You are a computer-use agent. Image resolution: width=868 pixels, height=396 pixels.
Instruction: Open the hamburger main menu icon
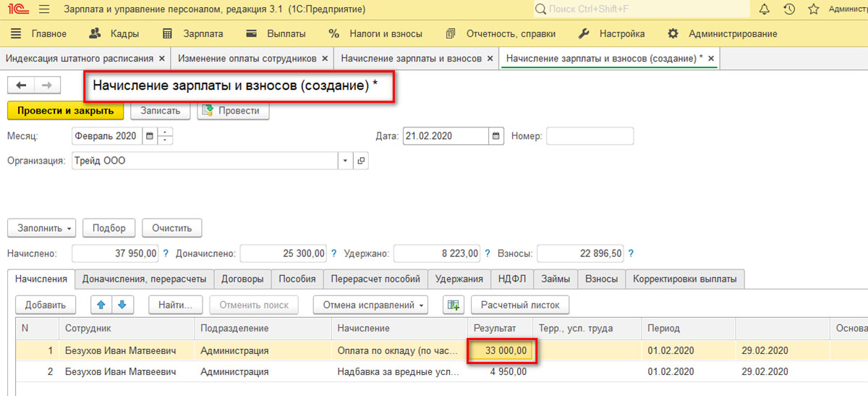tap(43, 9)
